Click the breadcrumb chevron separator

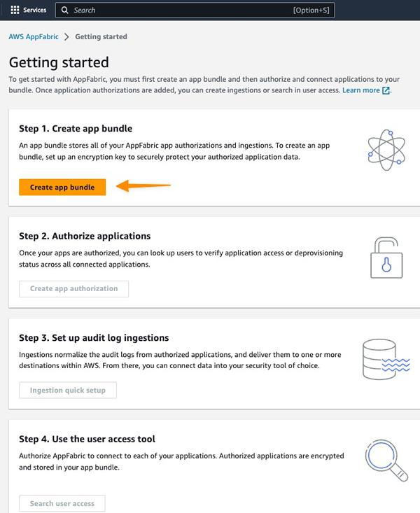[x=66, y=37]
